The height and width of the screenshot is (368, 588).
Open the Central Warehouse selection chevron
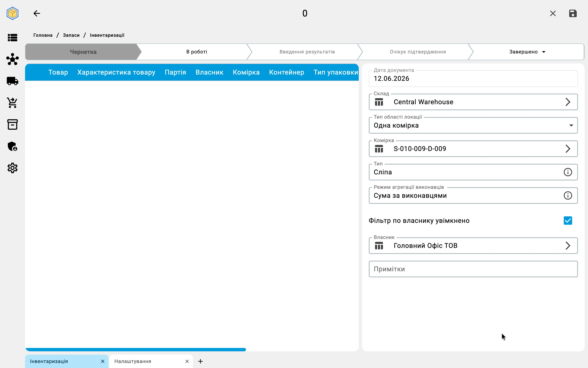click(x=568, y=102)
